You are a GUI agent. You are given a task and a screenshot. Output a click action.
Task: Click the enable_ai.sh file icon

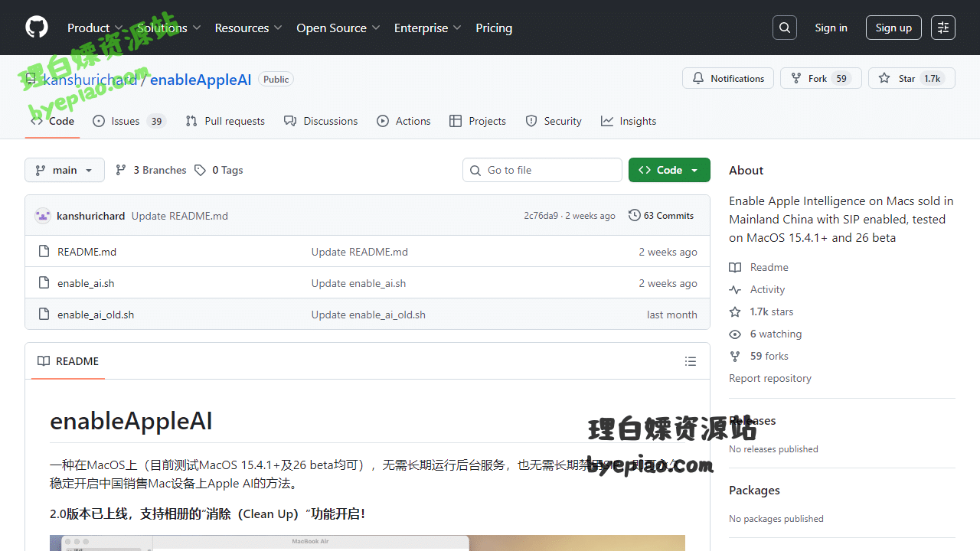(44, 283)
